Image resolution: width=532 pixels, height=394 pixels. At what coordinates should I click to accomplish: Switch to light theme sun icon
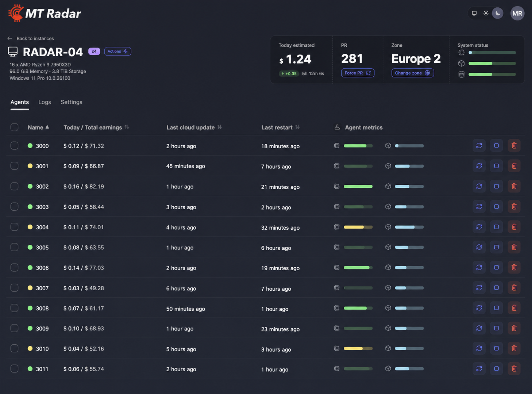486,13
